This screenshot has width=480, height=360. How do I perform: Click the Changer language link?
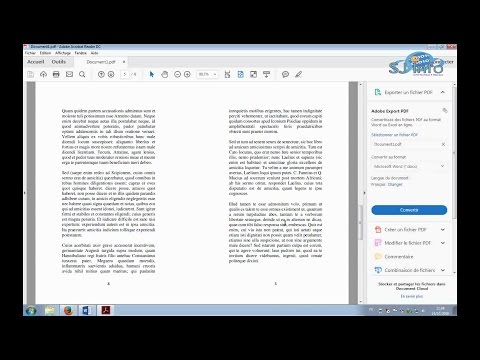(395, 184)
